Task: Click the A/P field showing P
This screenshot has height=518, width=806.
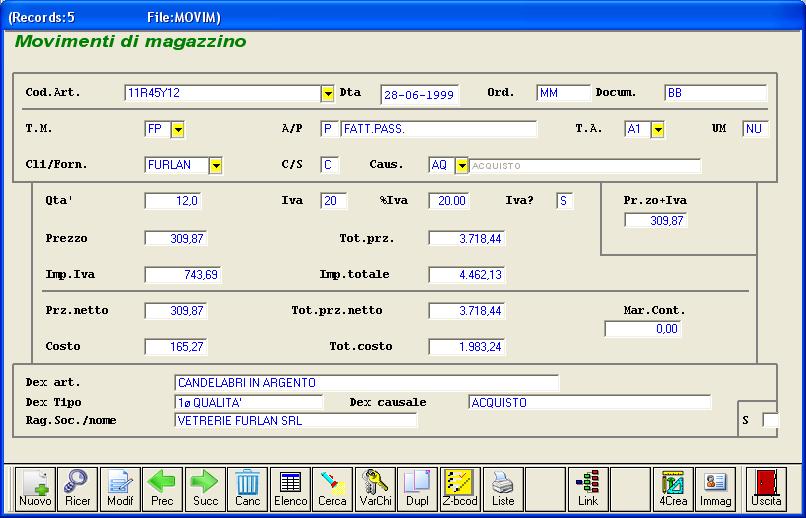Action: [x=329, y=129]
